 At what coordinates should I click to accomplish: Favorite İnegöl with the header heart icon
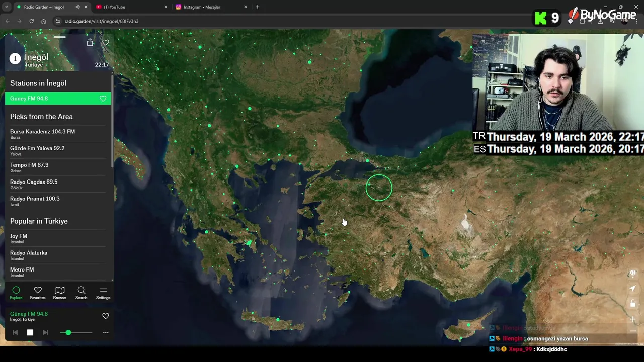106,43
